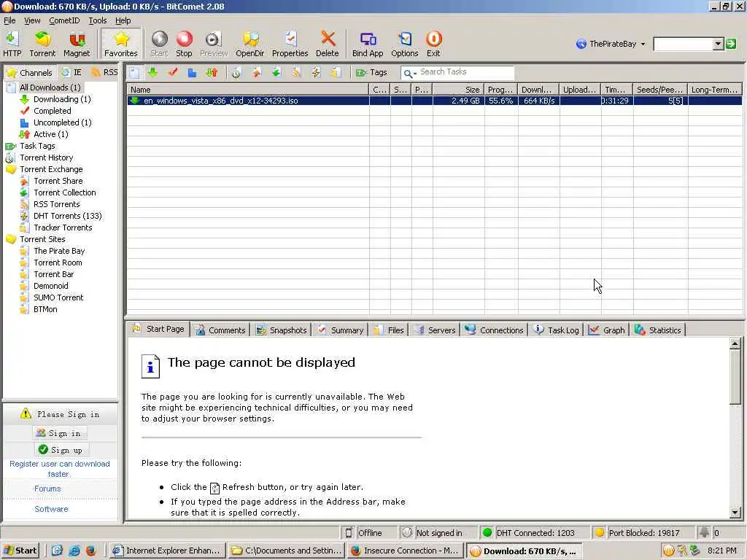Click the start page scrollbar up arrow
The width and height of the screenshot is (747, 560).
tap(735, 343)
